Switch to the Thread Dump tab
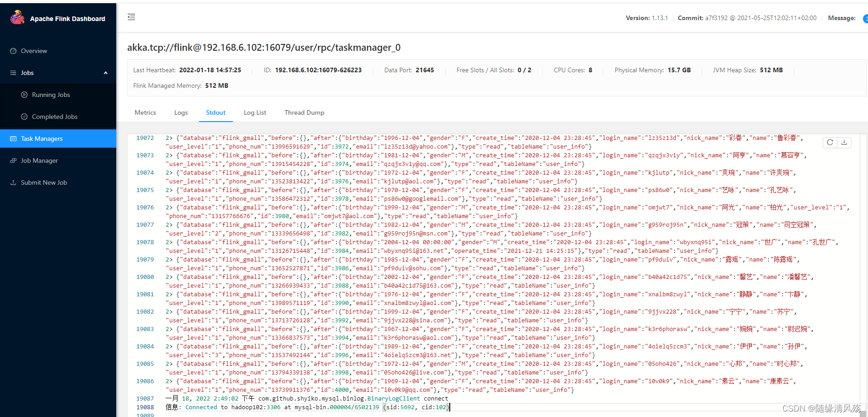 click(x=304, y=112)
